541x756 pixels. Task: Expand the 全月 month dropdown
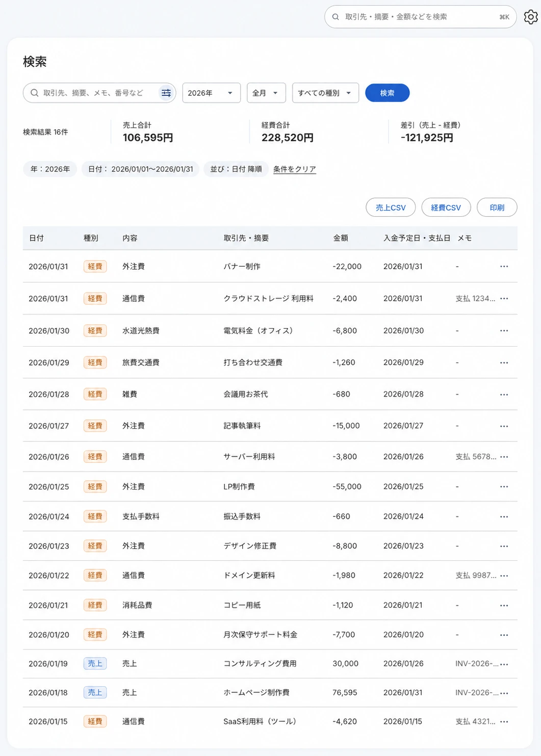tap(266, 93)
